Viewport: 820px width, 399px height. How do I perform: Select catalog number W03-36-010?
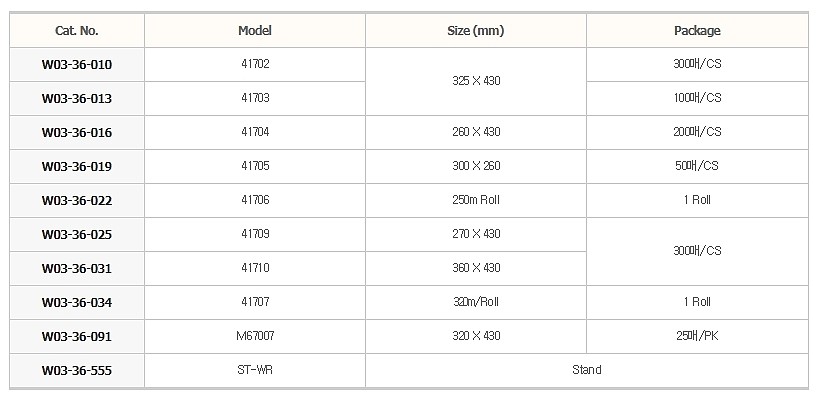(x=77, y=65)
